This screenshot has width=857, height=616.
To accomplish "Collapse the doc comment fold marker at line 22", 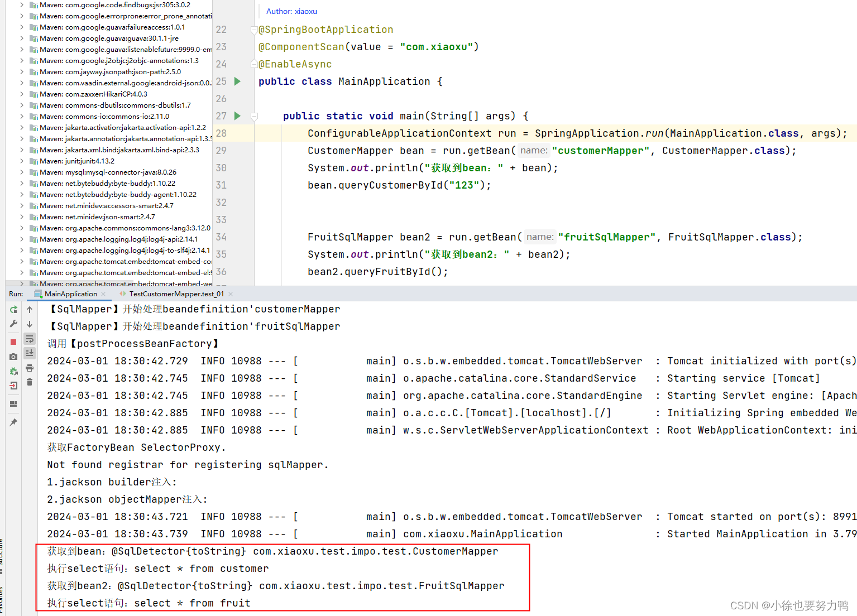I will point(254,30).
